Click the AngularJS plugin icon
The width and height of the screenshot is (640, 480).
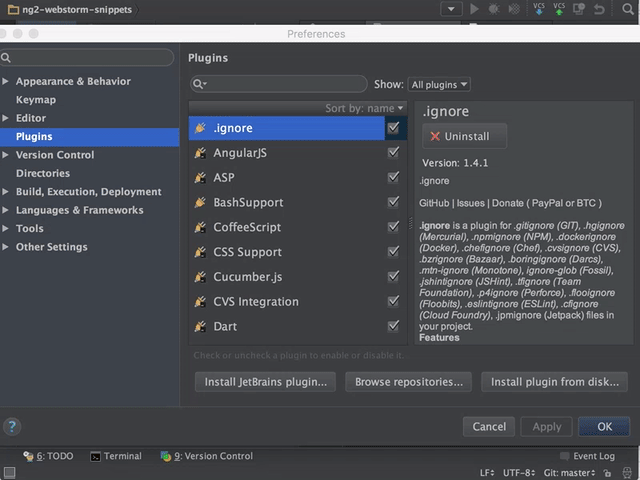tap(200, 153)
